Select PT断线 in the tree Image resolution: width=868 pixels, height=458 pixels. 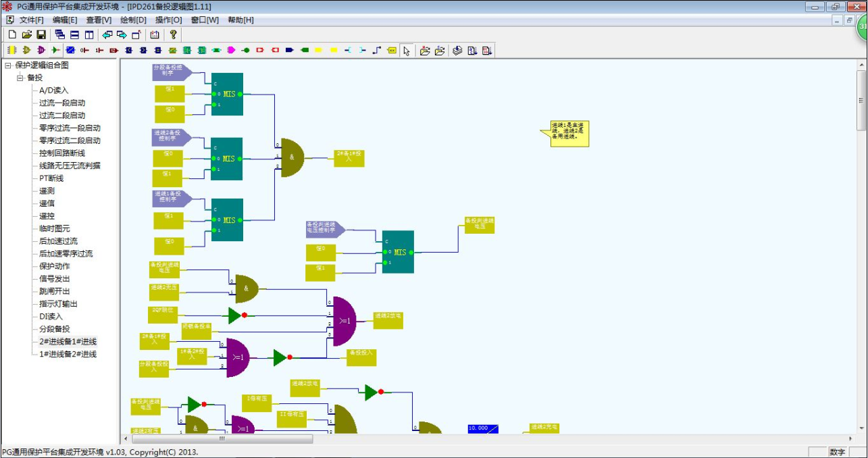click(x=51, y=178)
